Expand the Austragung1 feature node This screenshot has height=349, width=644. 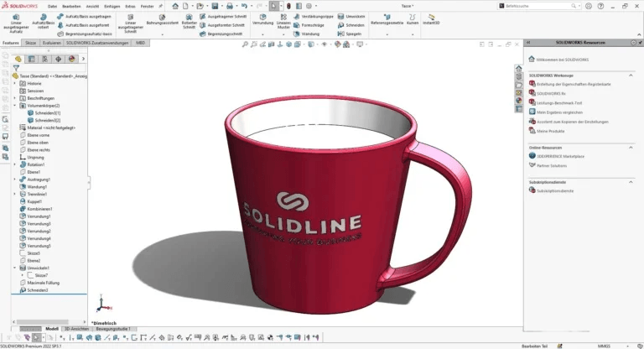pos(16,180)
